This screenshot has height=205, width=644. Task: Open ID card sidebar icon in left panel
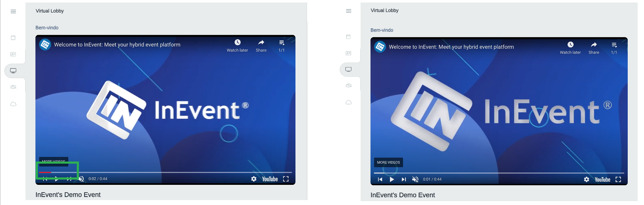(x=13, y=54)
